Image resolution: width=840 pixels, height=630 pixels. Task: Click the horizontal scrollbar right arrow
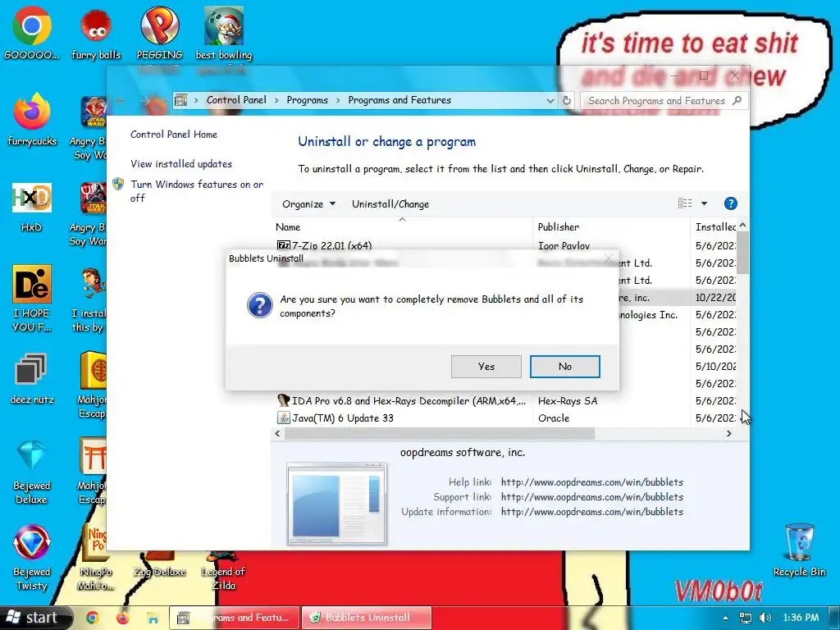pyautogui.click(x=728, y=434)
